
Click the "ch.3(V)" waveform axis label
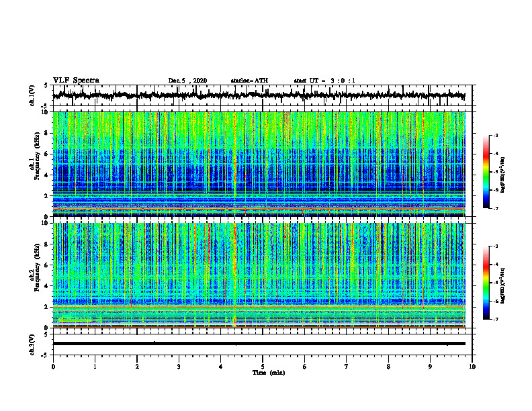coord(32,345)
